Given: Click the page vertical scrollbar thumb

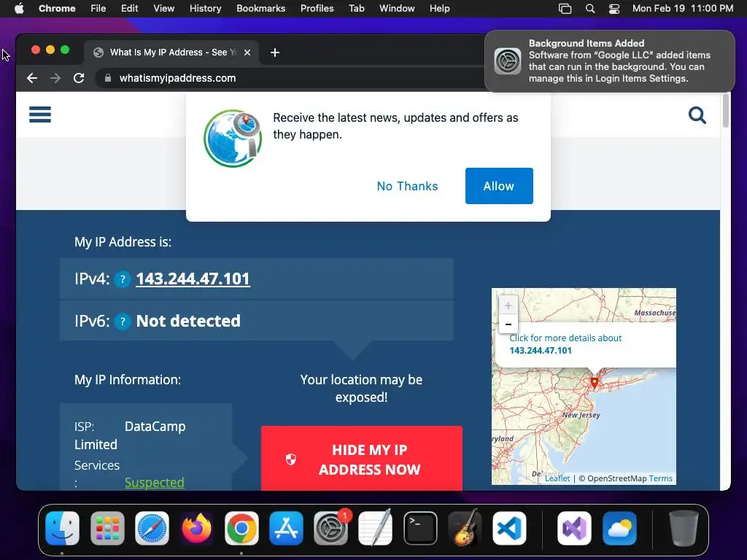Looking at the screenshot, I should click(726, 111).
